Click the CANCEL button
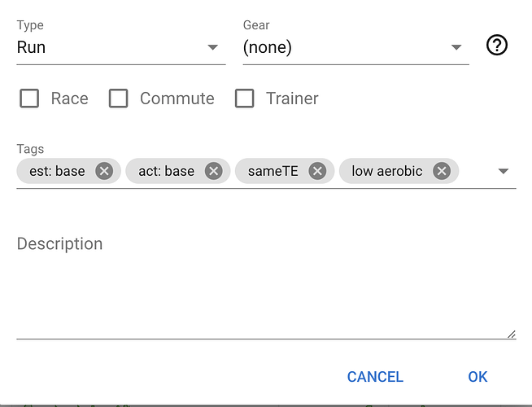 pyautogui.click(x=375, y=377)
